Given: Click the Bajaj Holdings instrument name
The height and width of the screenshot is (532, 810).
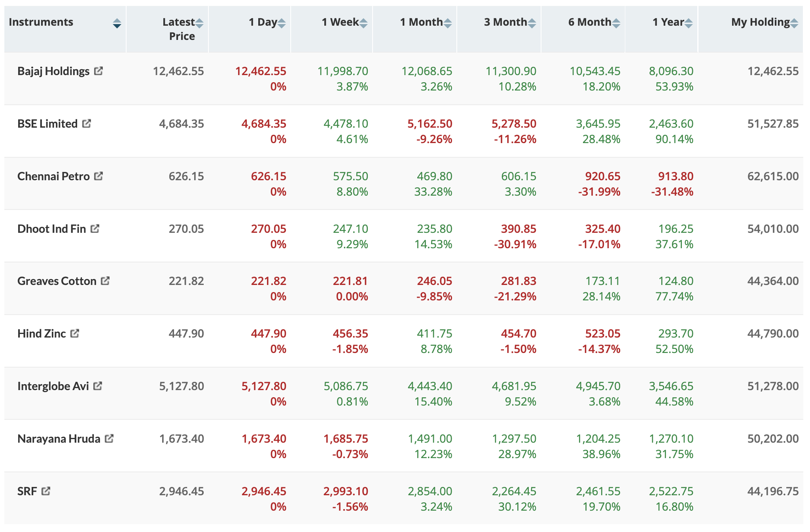Looking at the screenshot, I should pyautogui.click(x=53, y=71).
